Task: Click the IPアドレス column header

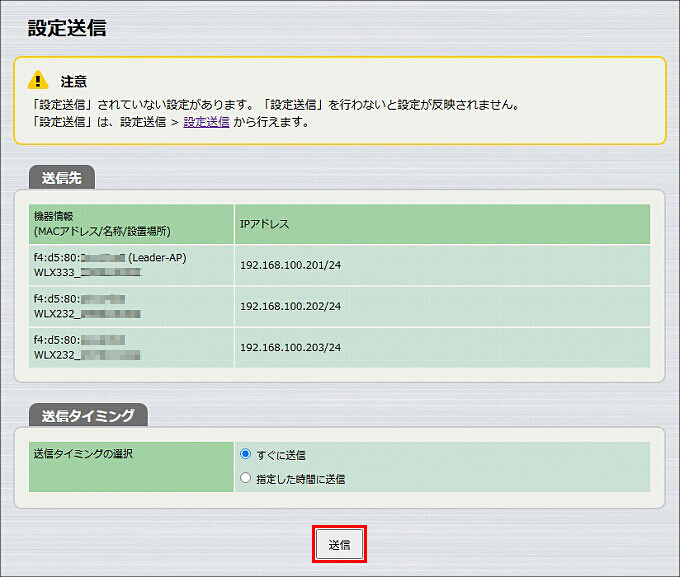Action: [442, 224]
